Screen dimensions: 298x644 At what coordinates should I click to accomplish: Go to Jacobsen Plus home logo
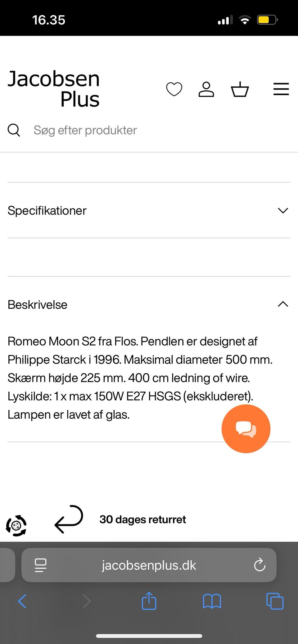click(54, 89)
